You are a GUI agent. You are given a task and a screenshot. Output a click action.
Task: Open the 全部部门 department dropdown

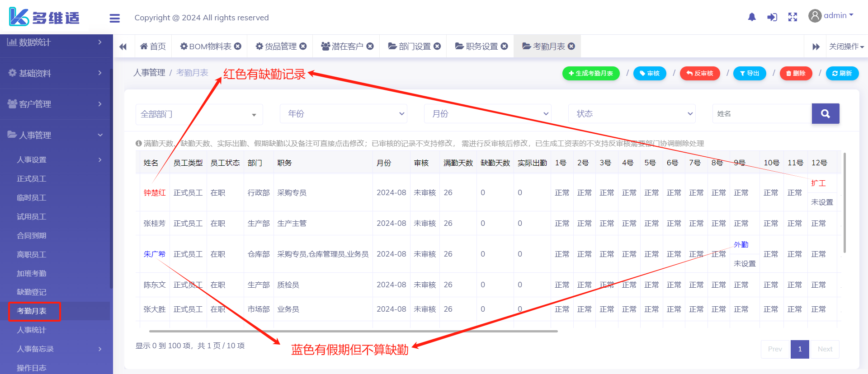199,114
